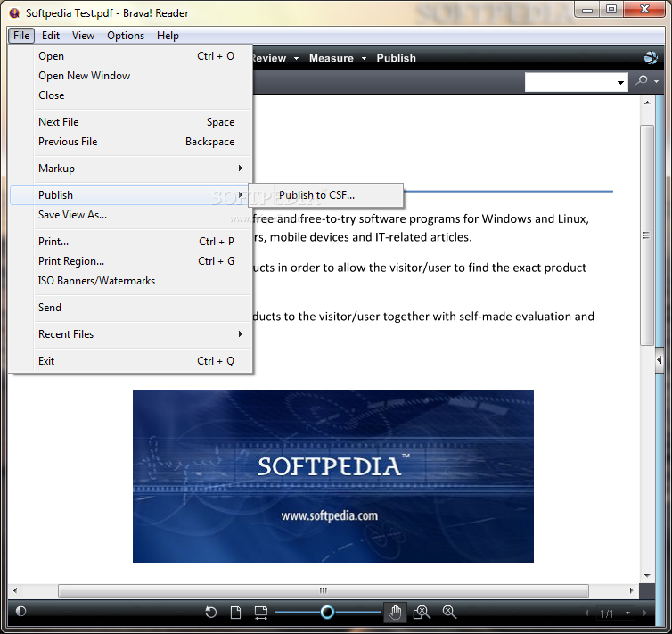
Task: Click the Softpedia banner image in document
Action: [x=333, y=476]
